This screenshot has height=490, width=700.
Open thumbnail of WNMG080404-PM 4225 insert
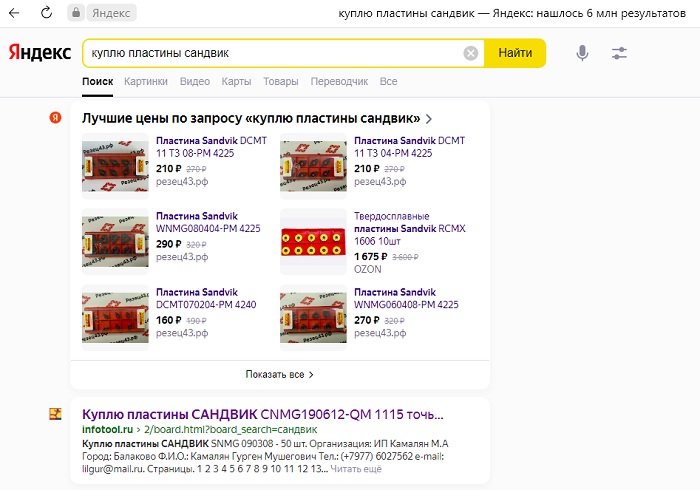[115, 241]
